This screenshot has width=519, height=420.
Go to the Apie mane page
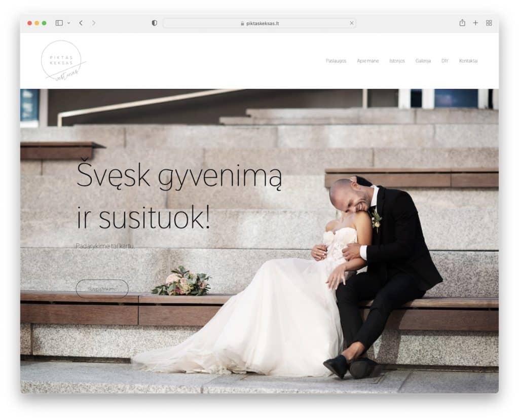367,61
